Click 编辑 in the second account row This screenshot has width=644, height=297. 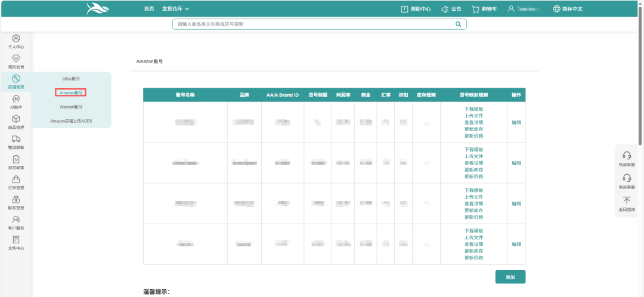click(x=516, y=163)
